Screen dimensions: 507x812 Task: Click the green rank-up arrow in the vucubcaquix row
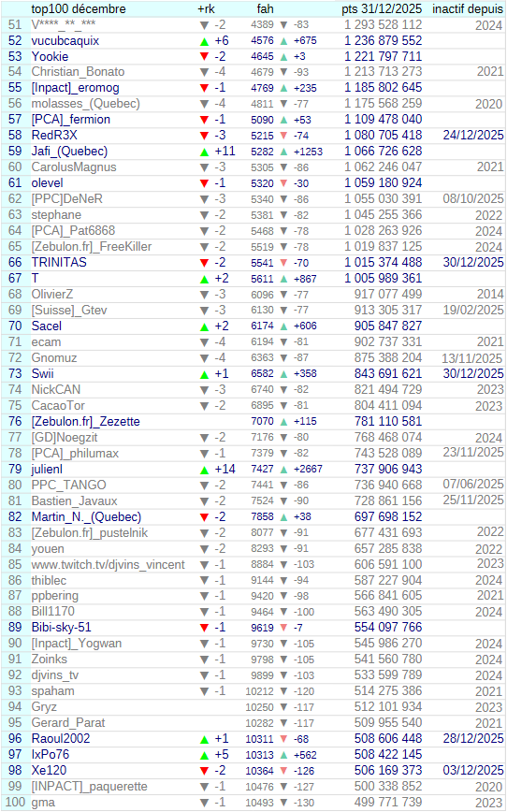pos(205,41)
